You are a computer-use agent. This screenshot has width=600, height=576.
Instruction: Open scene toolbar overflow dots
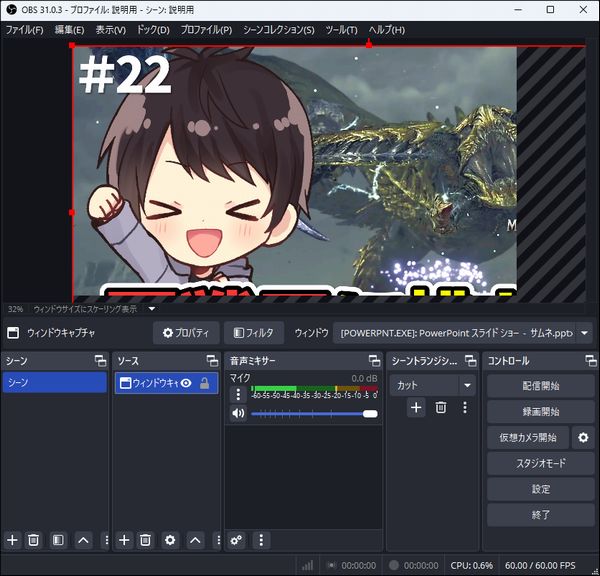coord(106,540)
